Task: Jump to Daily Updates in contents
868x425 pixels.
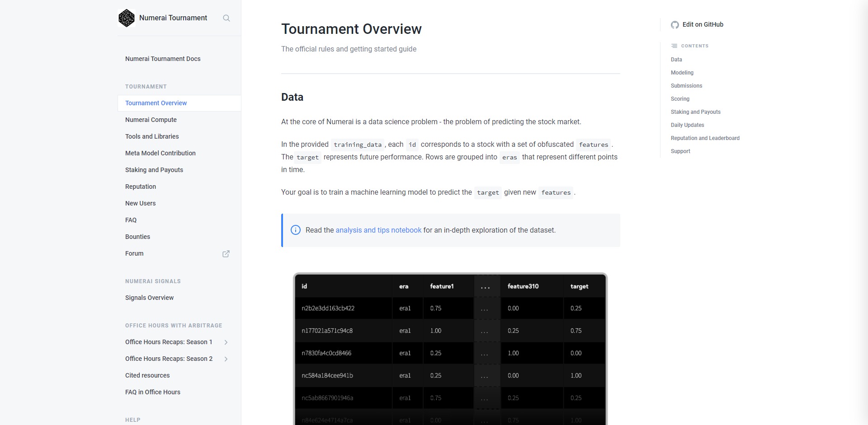Action: 687,125
